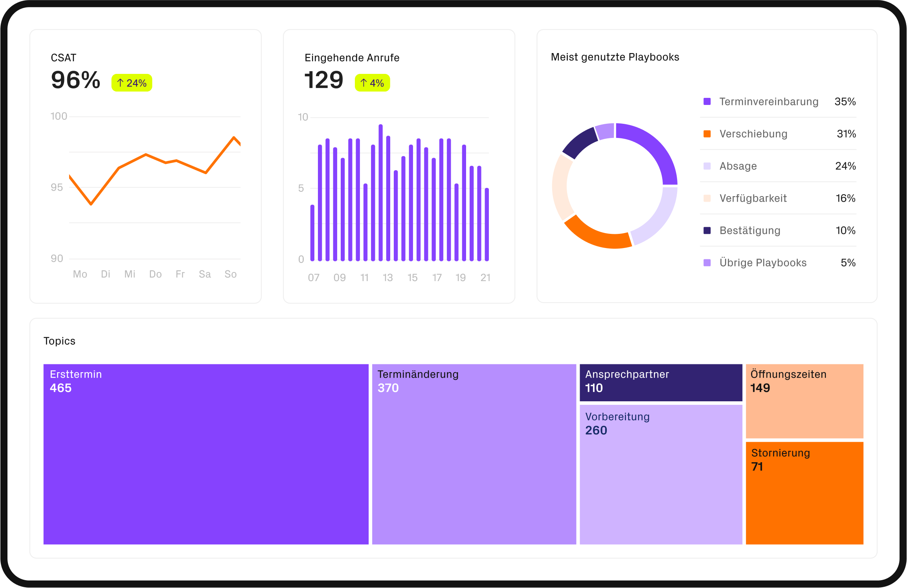Select the 4% increase indicator badge
The width and height of the screenshot is (907, 588).
pos(372,83)
